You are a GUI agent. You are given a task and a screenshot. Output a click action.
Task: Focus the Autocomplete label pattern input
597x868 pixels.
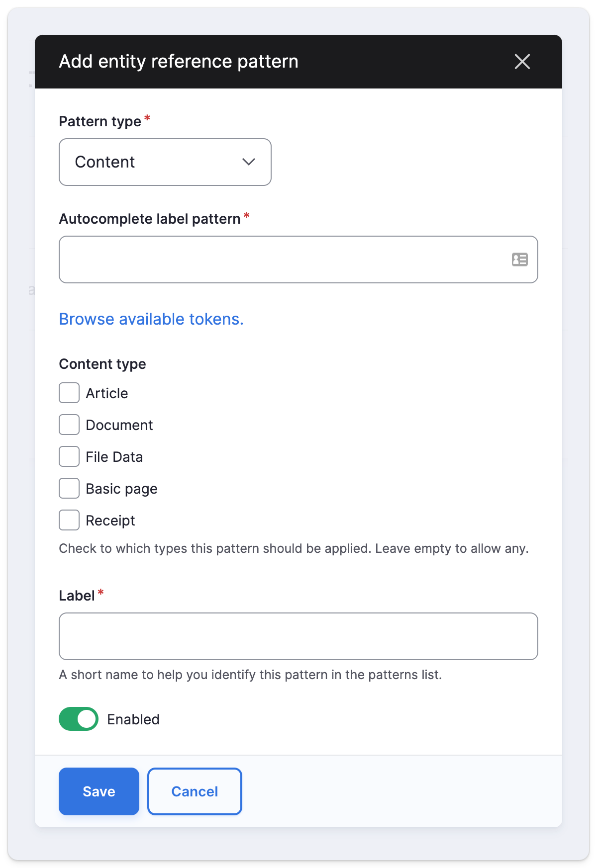click(x=298, y=260)
